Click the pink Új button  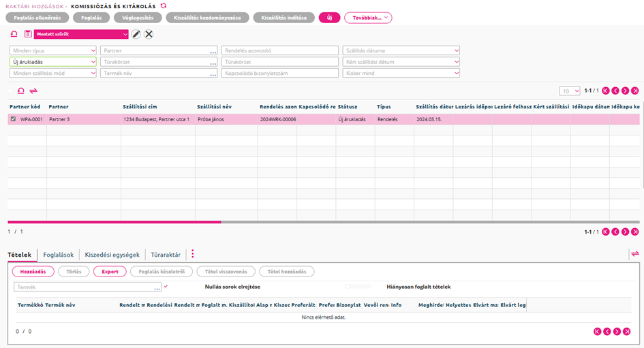click(329, 18)
